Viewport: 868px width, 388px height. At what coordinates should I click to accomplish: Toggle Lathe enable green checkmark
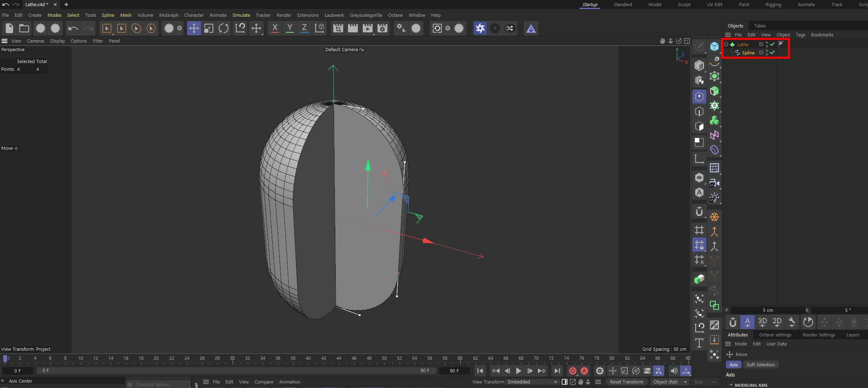pyautogui.click(x=773, y=44)
